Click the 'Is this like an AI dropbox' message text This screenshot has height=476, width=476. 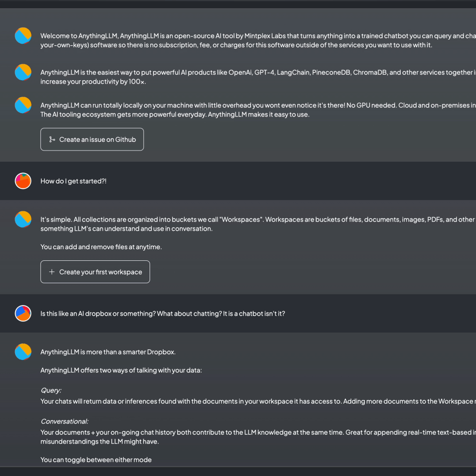point(163,314)
